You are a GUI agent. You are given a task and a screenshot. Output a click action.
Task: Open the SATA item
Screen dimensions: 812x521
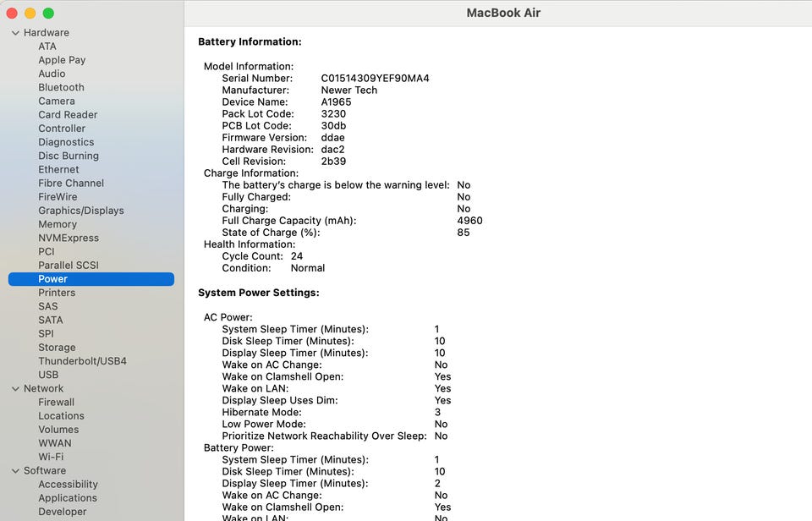point(50,320)
